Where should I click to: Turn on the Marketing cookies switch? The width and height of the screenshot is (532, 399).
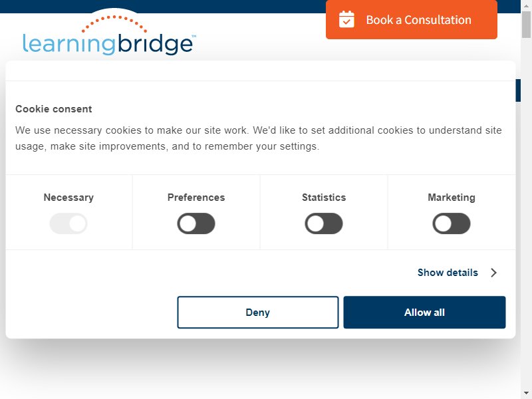(x=452, y=223)
